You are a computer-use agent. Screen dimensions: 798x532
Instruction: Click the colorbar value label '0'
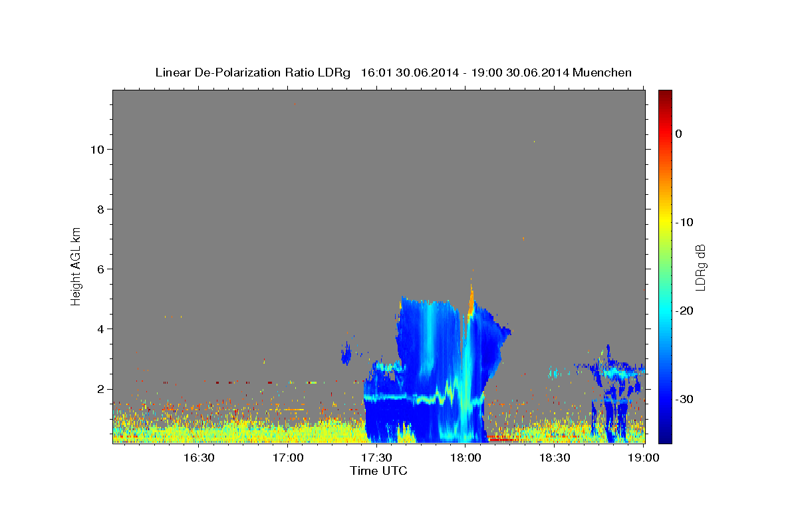tap(678, 134)
